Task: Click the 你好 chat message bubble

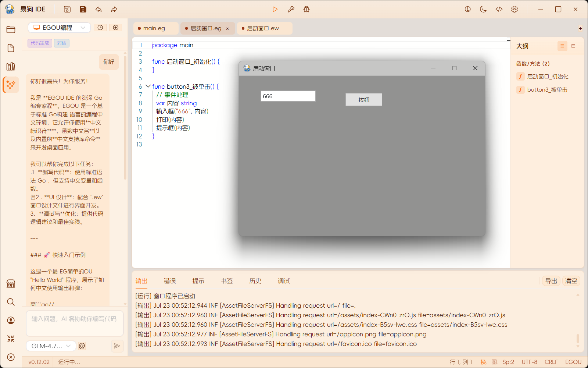Action: click(109, 62)
